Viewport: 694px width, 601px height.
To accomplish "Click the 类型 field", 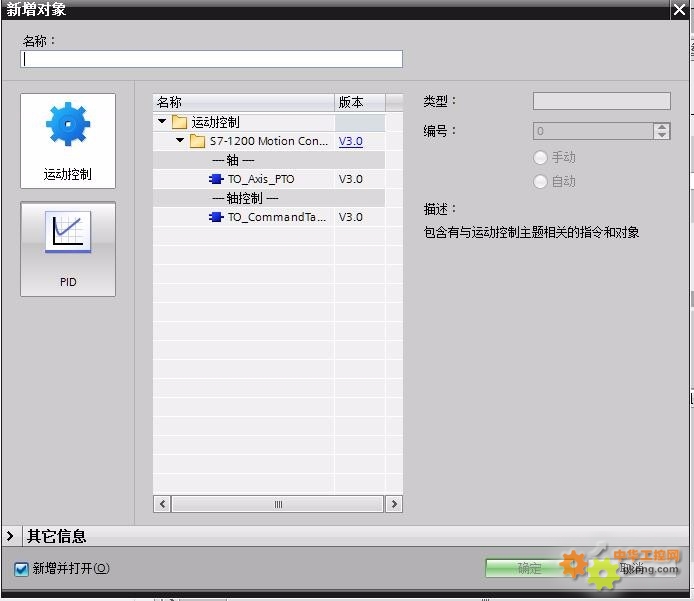I will click(x=601, y=101).
